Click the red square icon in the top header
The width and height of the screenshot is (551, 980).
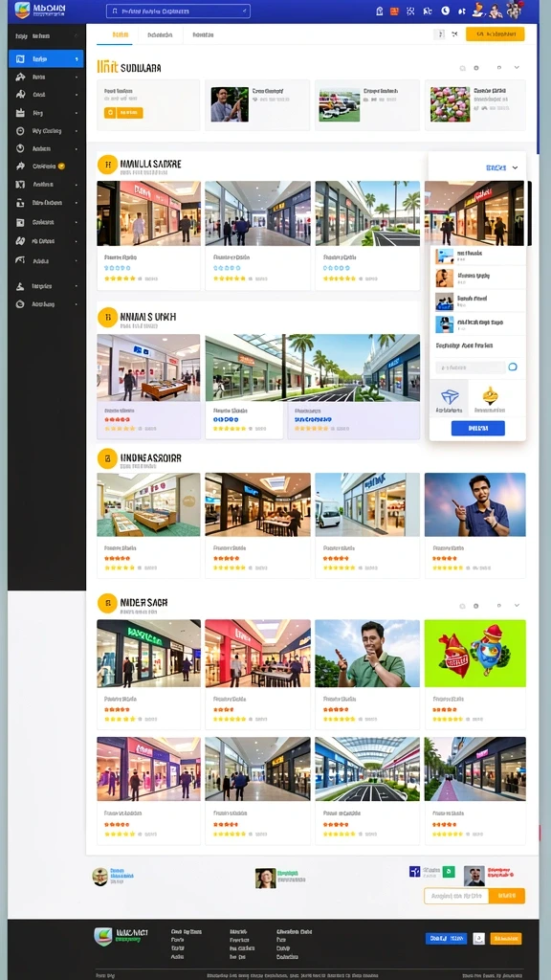394,11
